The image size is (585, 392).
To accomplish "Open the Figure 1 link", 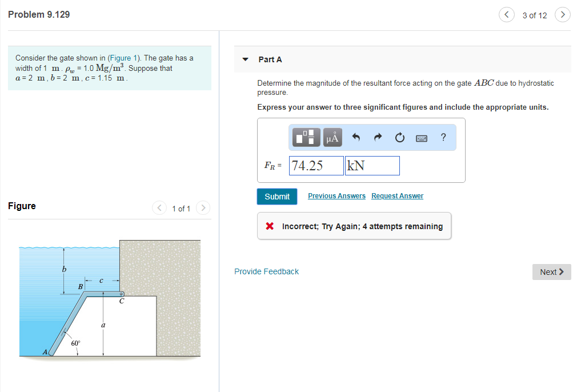I will (x=123, y=58).
